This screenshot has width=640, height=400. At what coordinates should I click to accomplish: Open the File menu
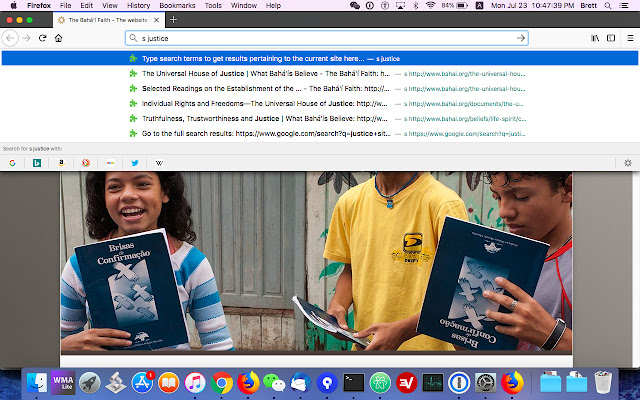pyautogui.click(x=65, y=5)
